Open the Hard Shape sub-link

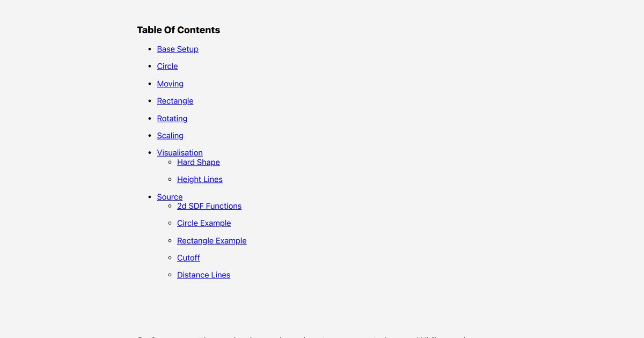click(x=199, y=163)
